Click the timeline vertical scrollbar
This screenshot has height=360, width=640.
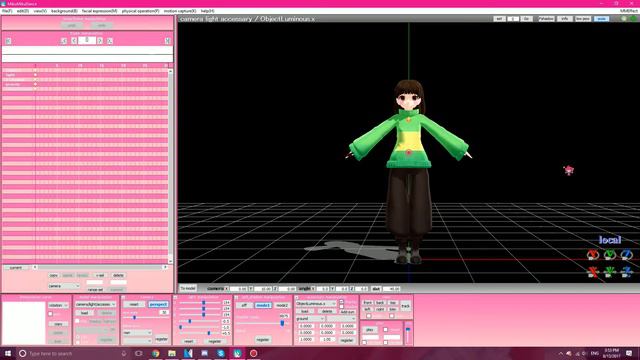click(170, 166)
